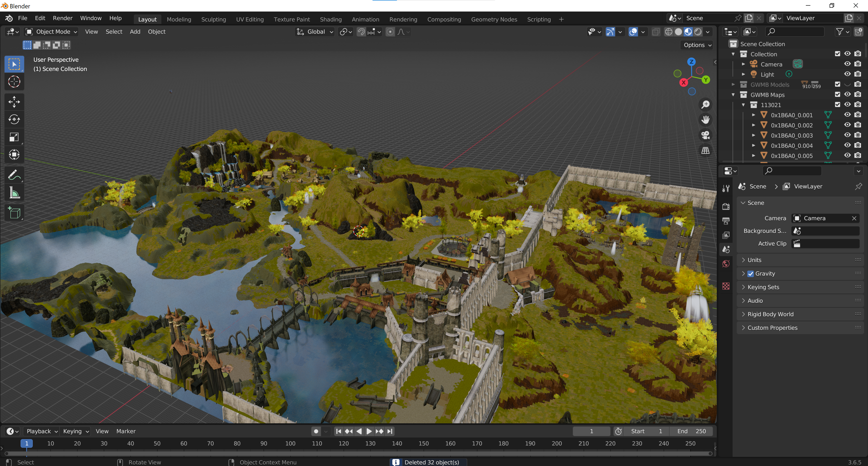Choose the Add Cube tool

tap(14, 213)
